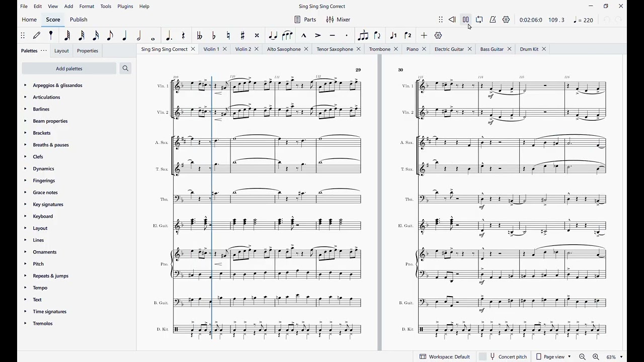Open note toolbar customization gear
The width and height of the screenshot is (644, 362).
click(438, 36)
